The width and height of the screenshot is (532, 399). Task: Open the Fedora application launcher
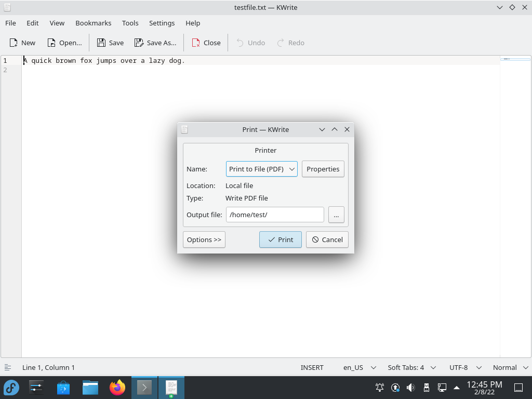[x=11, y=388]
